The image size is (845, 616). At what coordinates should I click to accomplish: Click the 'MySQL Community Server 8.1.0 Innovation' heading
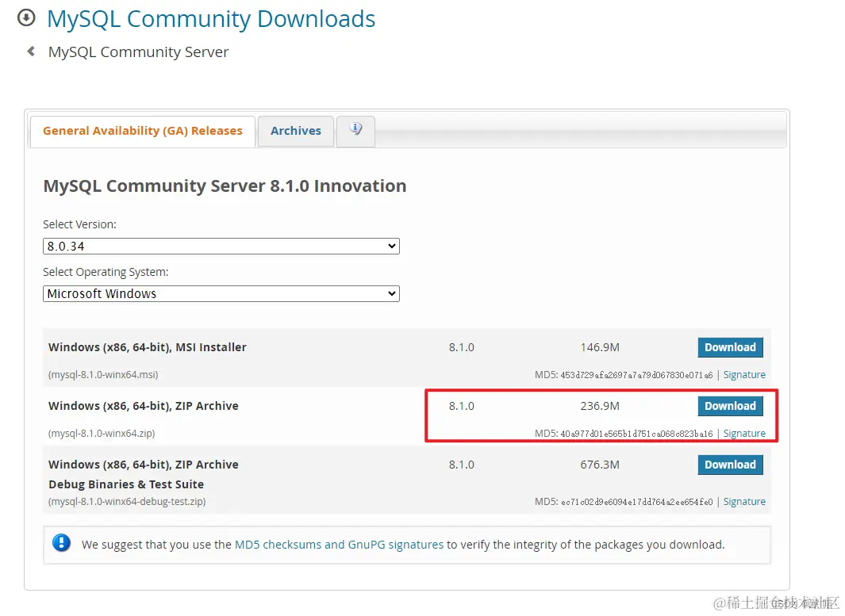(225, 186)
